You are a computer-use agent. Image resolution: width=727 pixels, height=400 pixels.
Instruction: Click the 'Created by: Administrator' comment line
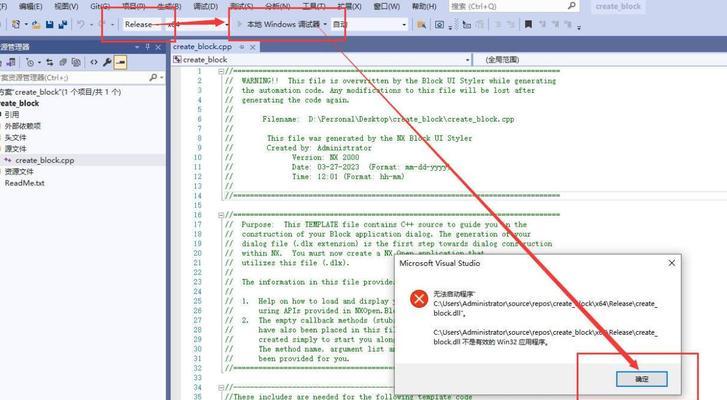319,148
